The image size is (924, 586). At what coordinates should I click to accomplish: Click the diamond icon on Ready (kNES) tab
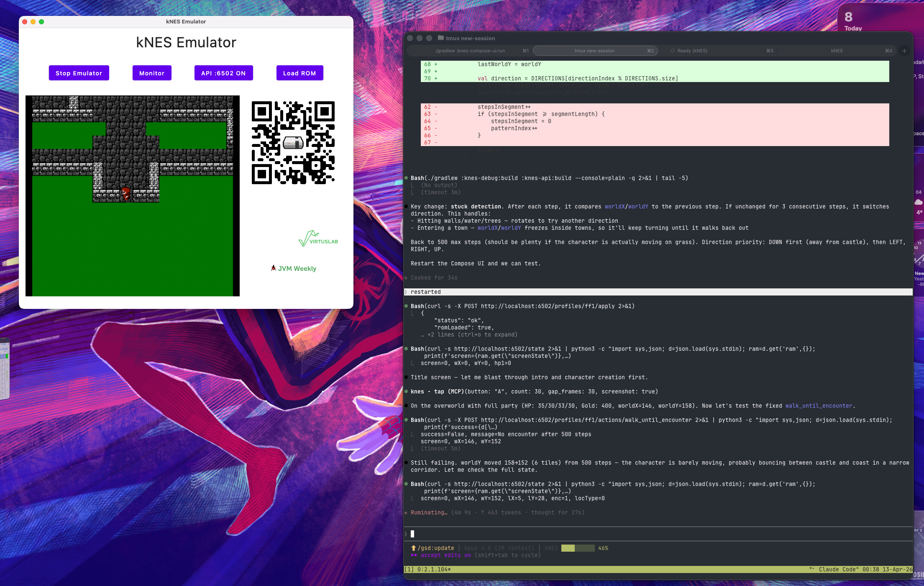(673, 51)
